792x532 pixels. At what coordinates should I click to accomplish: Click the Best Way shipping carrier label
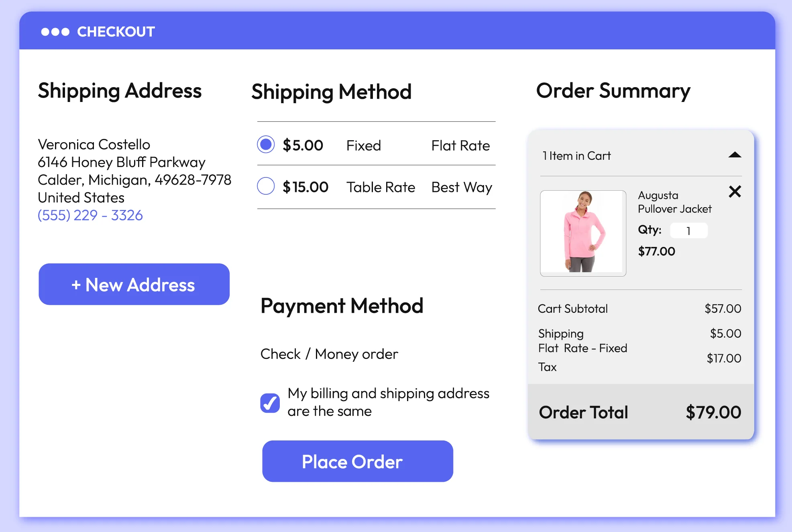click(x=462, y=187)
